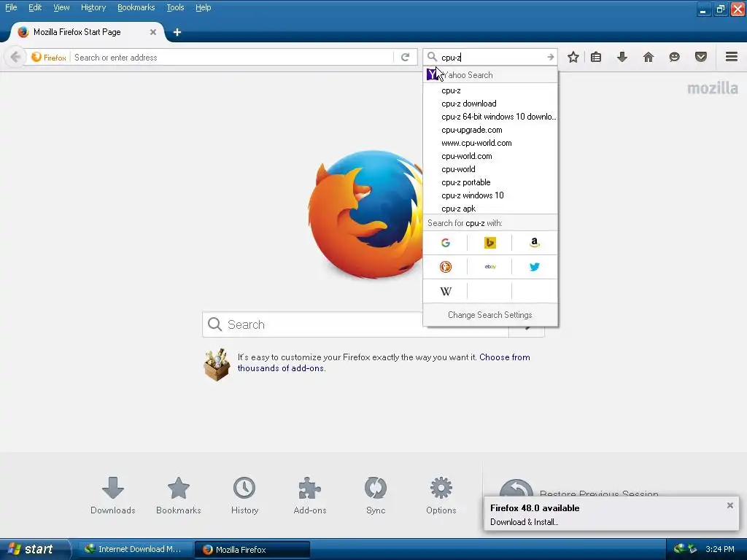
Task: Open History from start page
Action: (x=244, y=495)
